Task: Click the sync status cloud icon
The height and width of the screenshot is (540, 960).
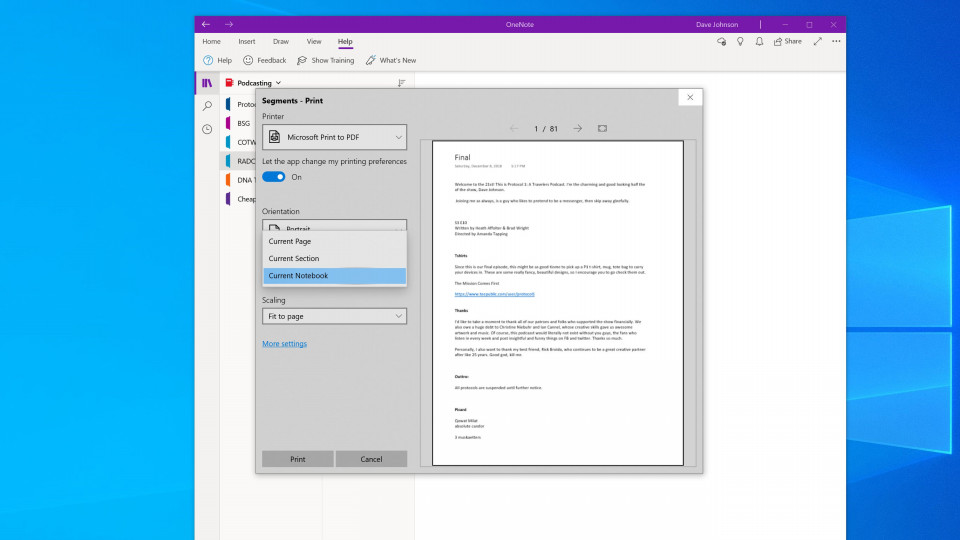Action: coord(722,42)
